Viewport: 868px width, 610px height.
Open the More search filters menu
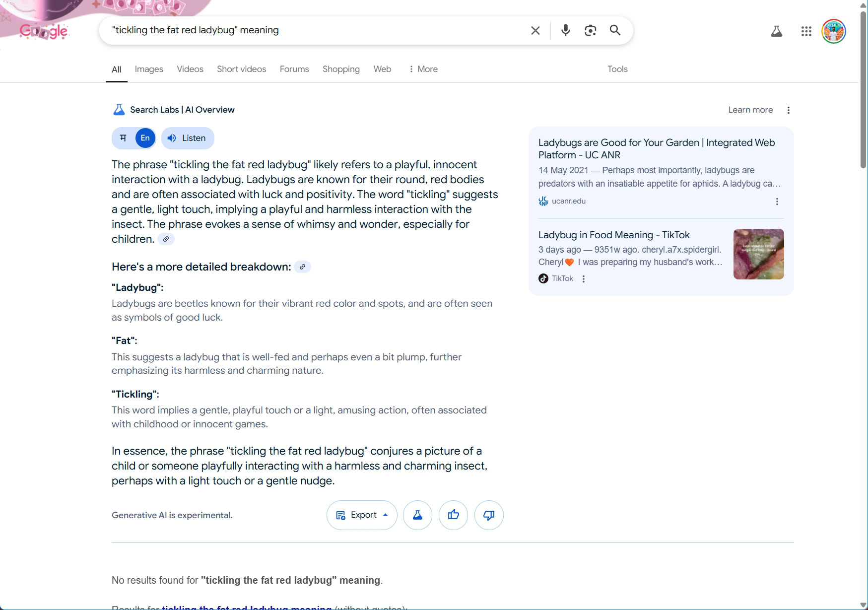click(423, 69)
